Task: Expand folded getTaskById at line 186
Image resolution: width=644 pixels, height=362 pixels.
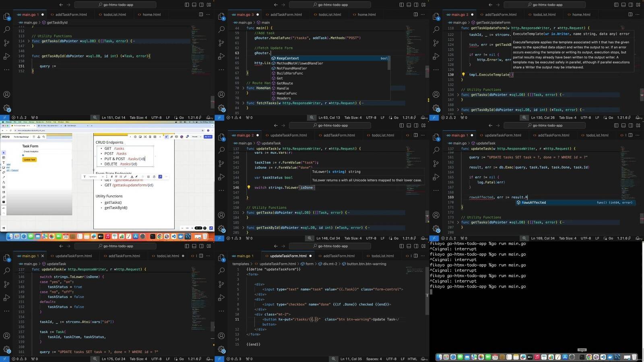Action: coord(243,228)
